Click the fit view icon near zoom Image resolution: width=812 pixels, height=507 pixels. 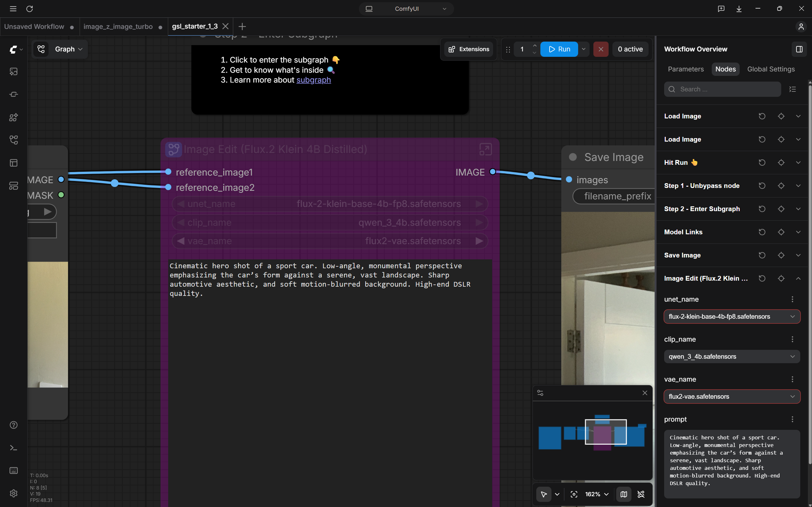point(574,494)
